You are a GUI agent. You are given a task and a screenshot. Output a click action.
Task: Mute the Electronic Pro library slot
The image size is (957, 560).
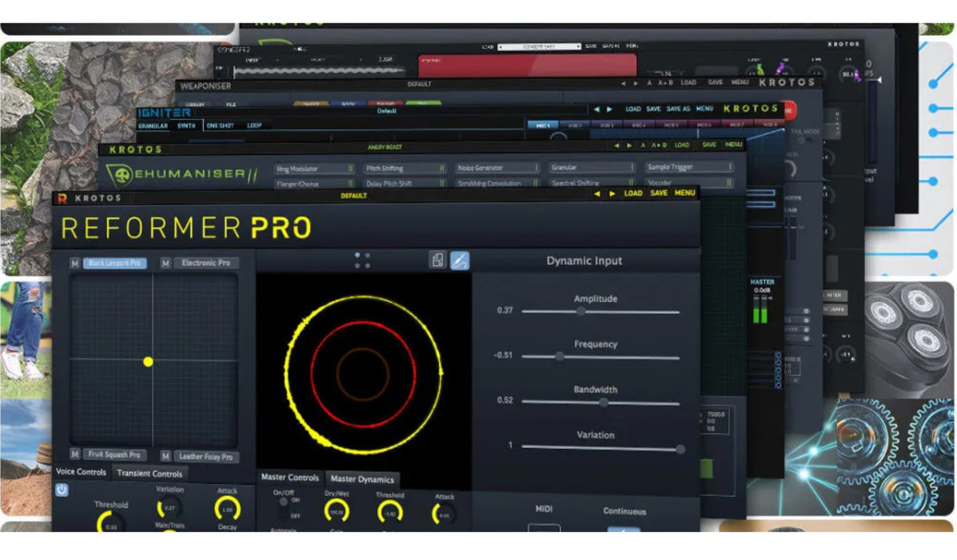tap(165, 264)
